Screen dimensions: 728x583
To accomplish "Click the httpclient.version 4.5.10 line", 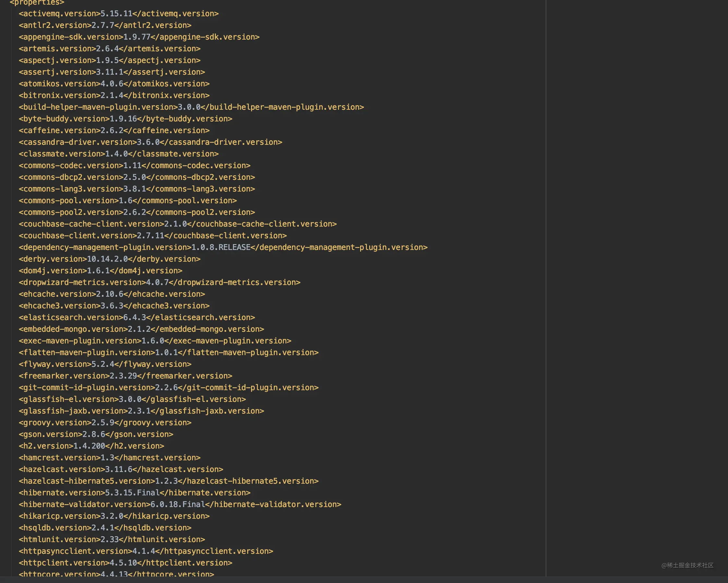I will pyautogui.click(x=125, y=563).
